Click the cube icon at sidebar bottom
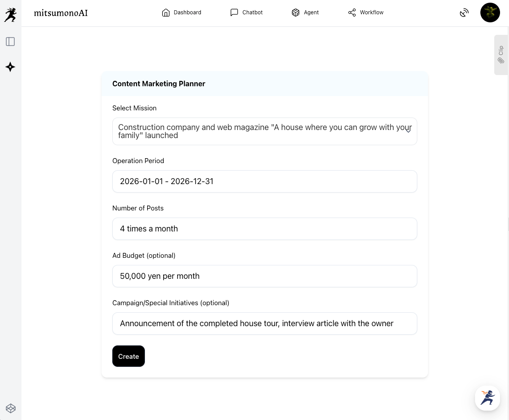This screenshot has height=420, width=509. [x=10, y=408]
